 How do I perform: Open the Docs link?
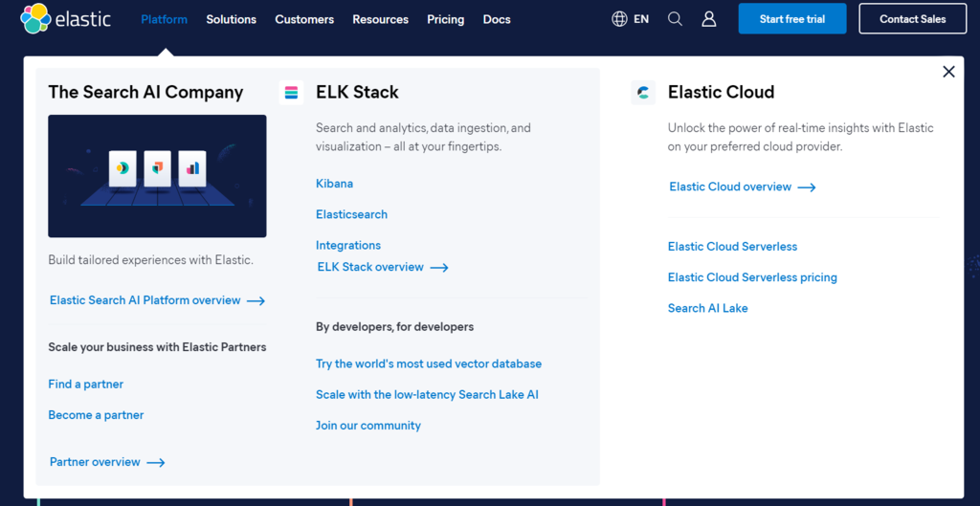click(x=497, y=19)
